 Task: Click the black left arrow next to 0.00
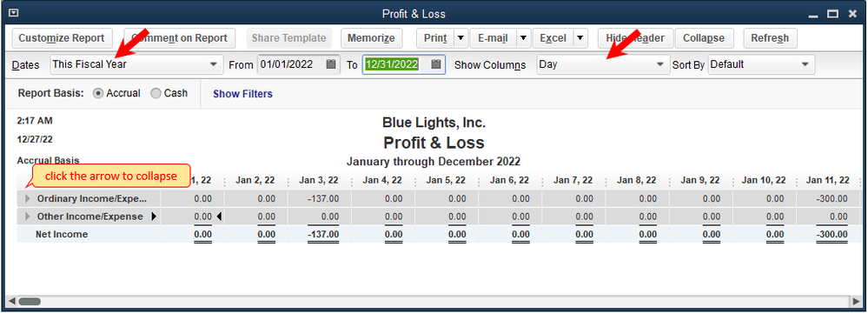(219, 216)
